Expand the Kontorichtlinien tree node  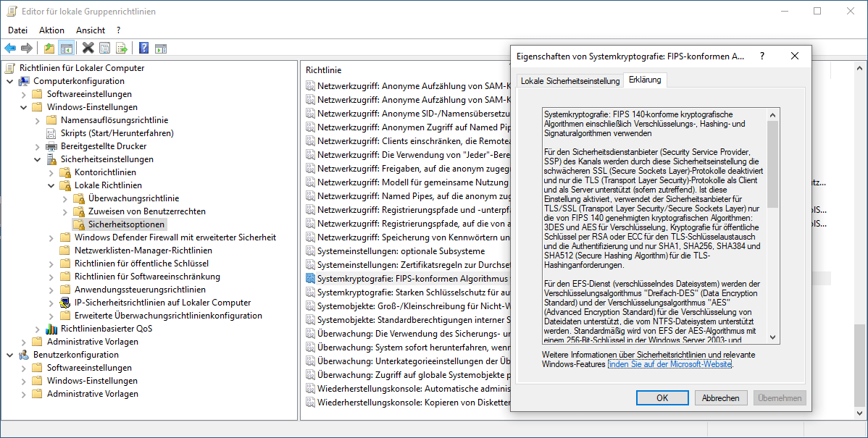[51, 172]
